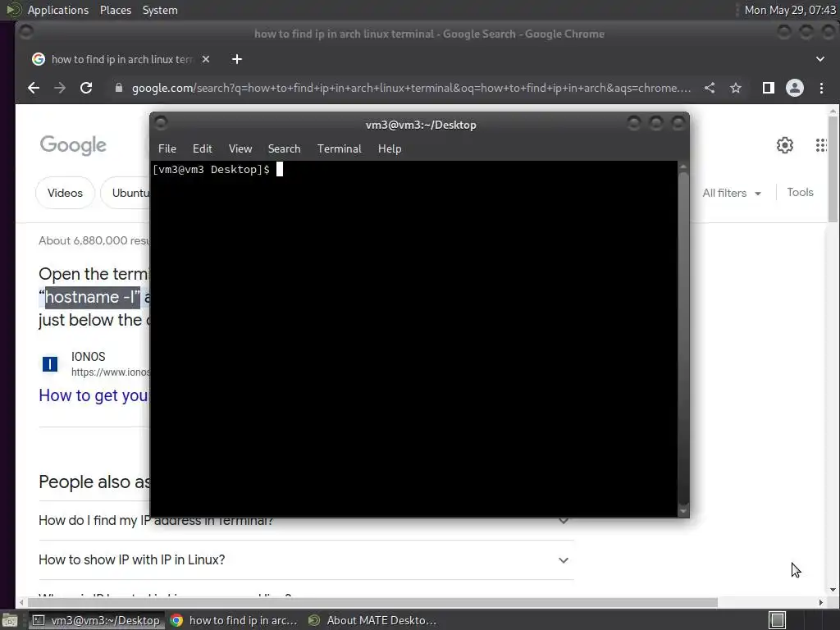The height and width of the screenshot is (630, 840).
Task: Open the System menu
Action: pos(160,10)
